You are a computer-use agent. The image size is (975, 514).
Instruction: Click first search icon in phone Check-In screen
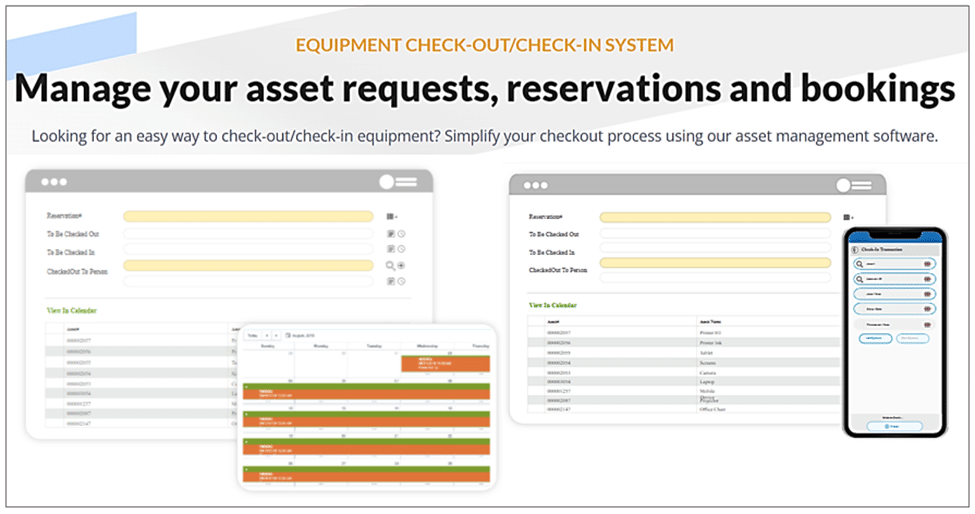click(x=858, y=264)
